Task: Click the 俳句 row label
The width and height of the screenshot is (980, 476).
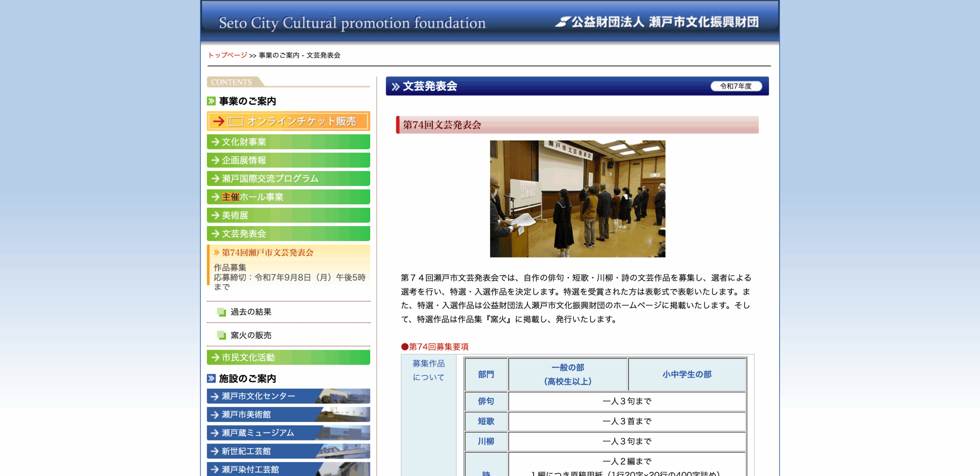Action: 486,401
